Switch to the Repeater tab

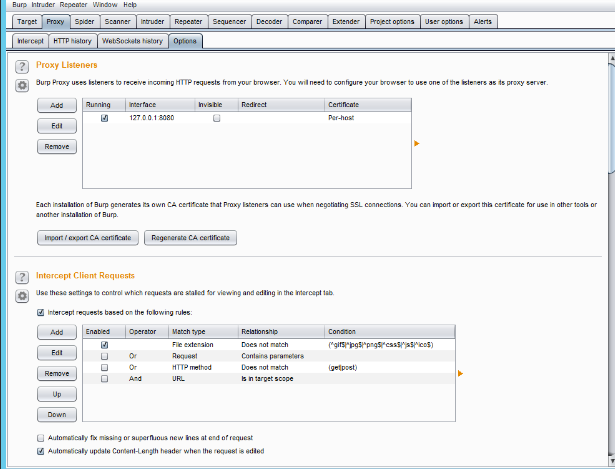188,22
